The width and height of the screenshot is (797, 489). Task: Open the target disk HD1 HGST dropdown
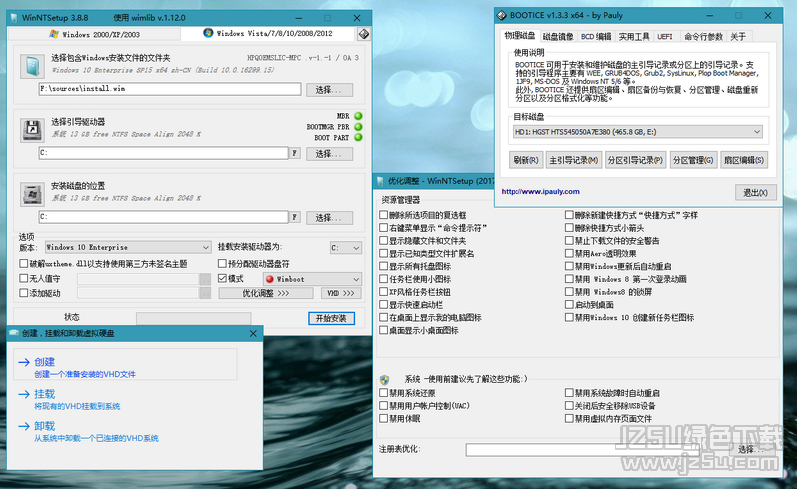[x=638, y=132]
